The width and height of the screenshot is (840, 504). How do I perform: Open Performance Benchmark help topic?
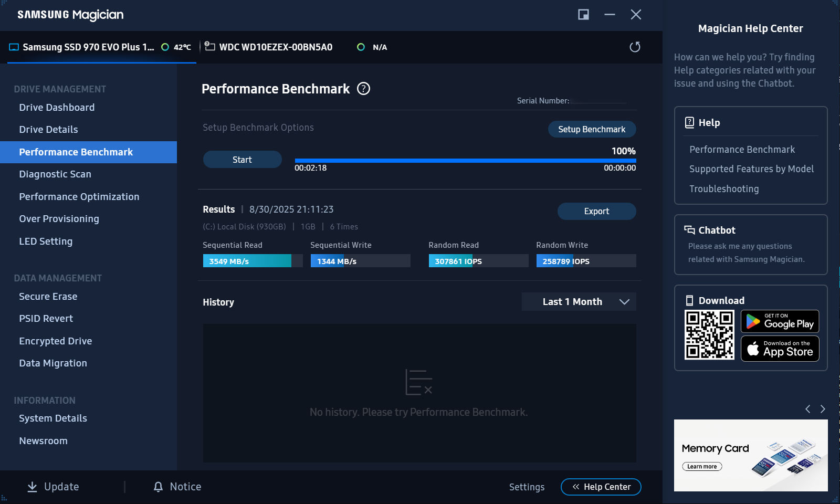742,150
